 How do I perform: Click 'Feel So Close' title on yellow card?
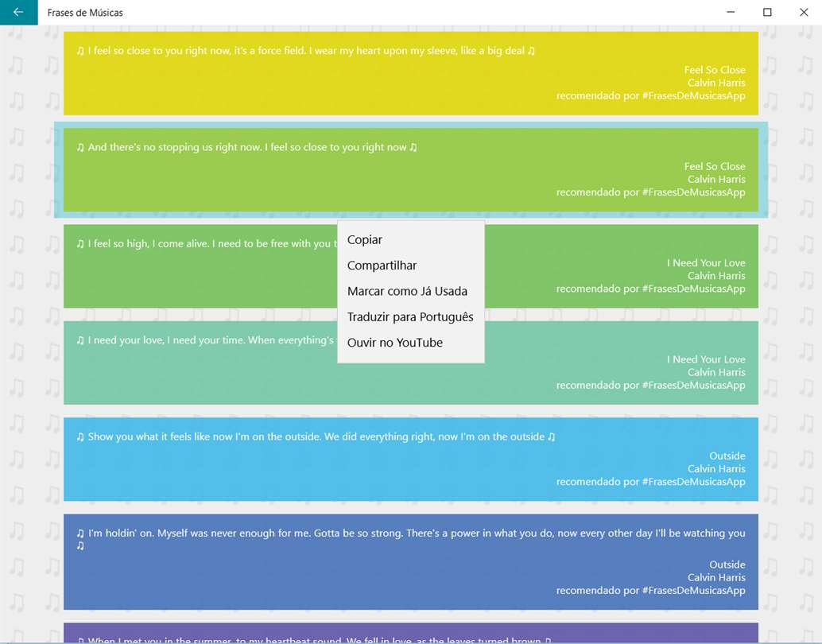(715, 70)
